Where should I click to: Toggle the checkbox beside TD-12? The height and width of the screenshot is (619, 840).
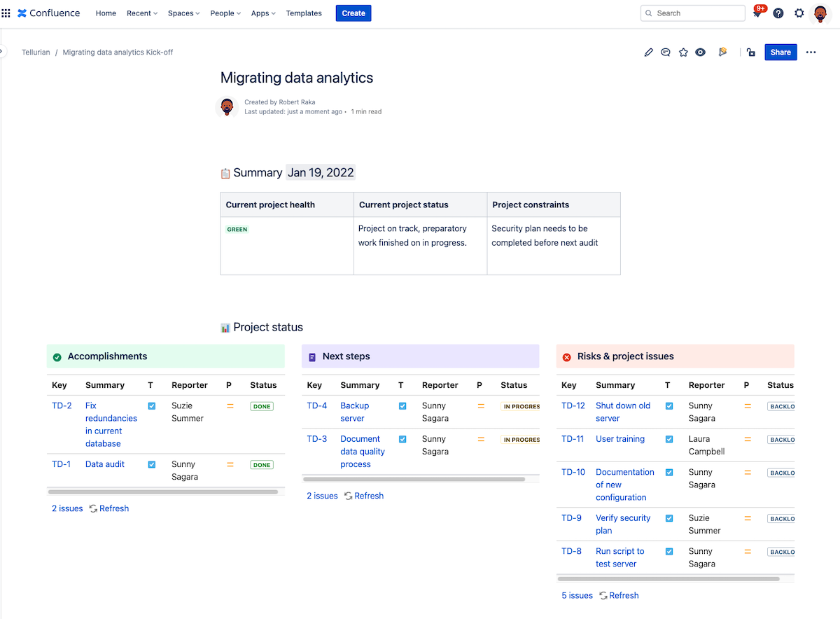(x=667, y=406)
